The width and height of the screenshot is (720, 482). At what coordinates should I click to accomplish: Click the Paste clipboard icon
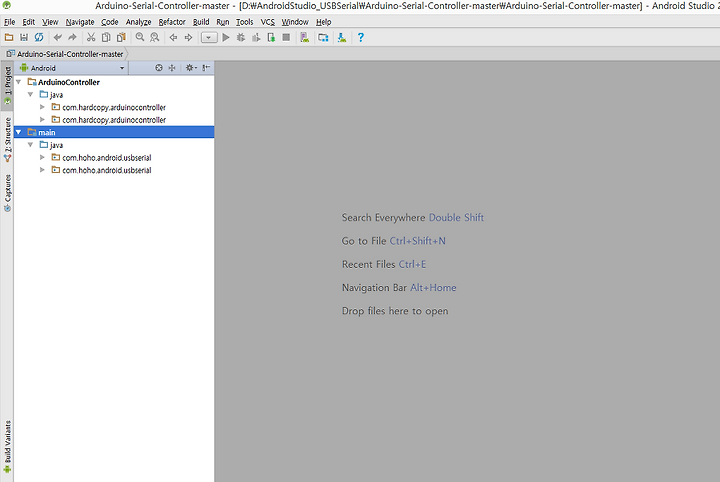pos(121,38)
